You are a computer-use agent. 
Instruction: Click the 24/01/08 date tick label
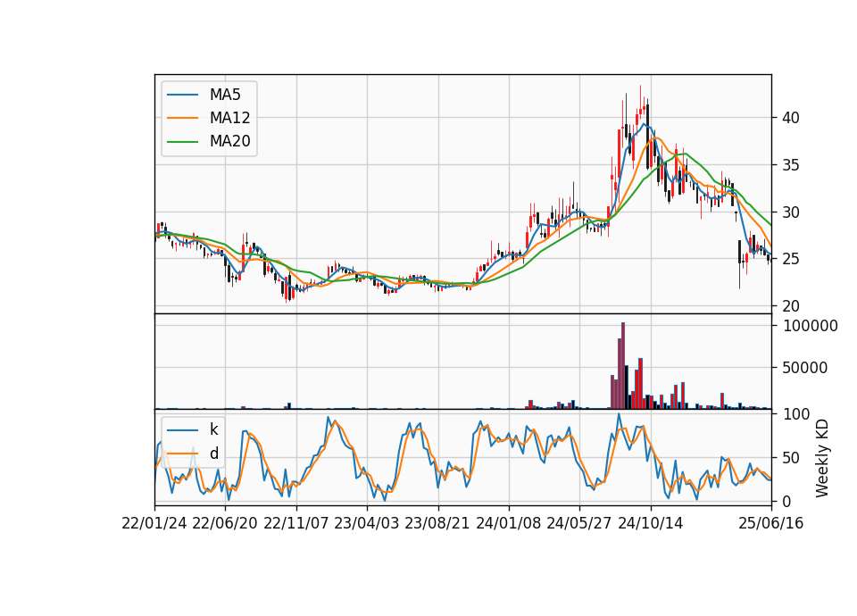point(508,524)
